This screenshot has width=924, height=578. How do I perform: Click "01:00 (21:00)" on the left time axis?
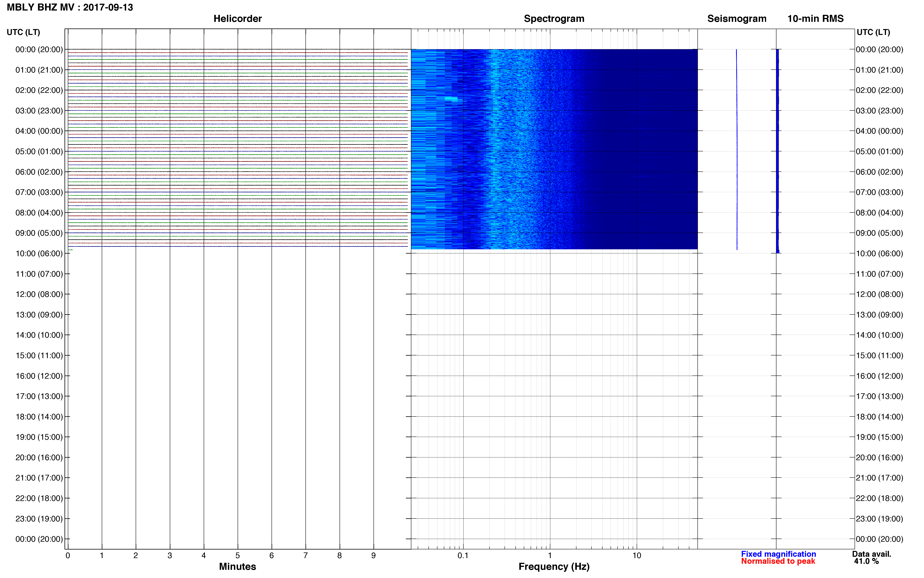click(39, 70)
